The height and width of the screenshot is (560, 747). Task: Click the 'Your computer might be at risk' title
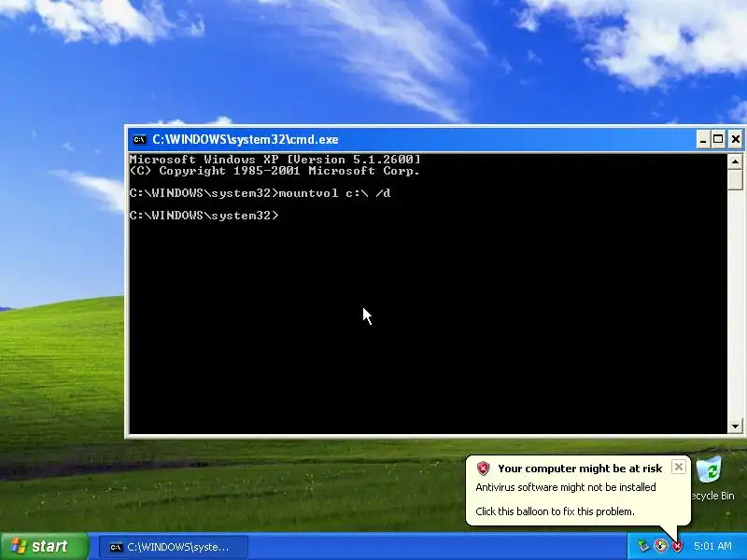tap(580, 469)
